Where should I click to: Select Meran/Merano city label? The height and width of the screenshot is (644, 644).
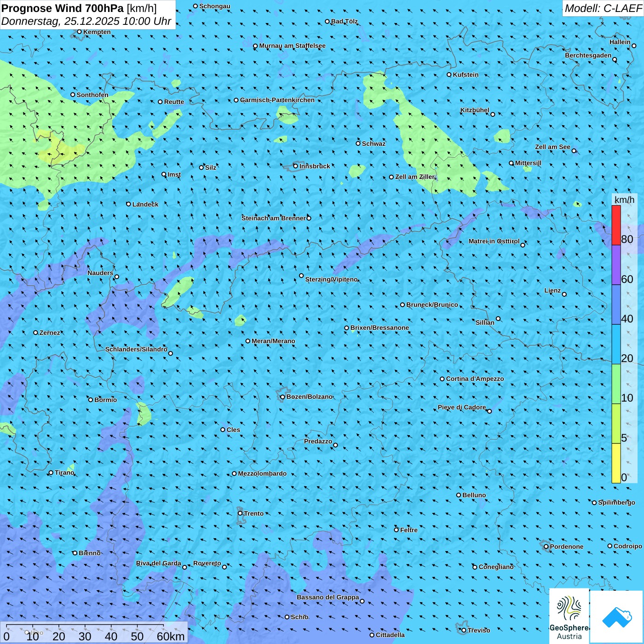coord(273,341)
